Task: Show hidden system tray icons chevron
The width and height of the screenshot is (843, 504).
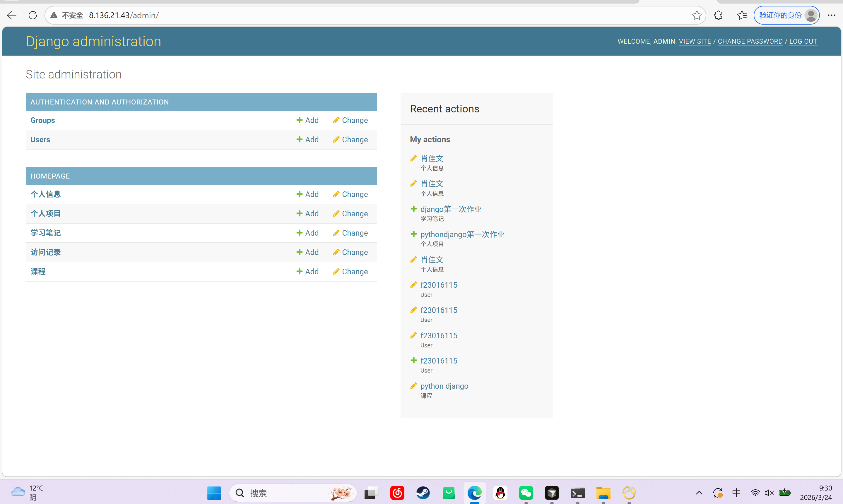Action: point(699,493)
